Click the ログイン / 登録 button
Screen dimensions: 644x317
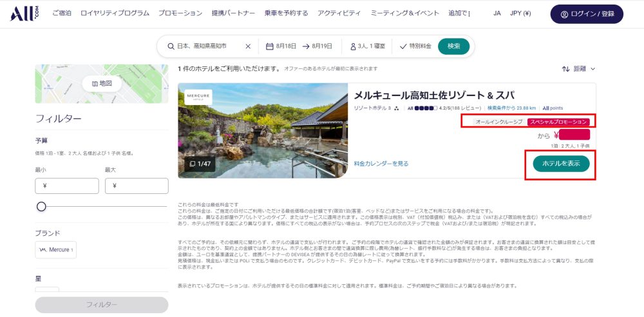pyautogui.click(x=587, y=14)
